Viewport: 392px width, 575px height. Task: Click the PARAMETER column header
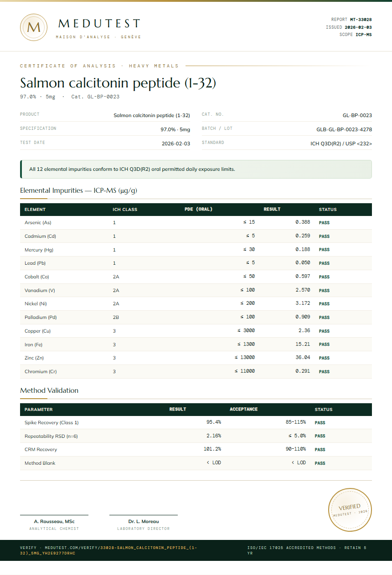point(38,410)
